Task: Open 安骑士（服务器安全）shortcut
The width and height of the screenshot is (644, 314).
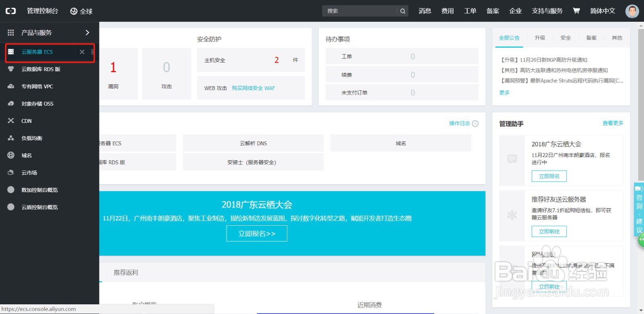Action: (x=253, y=162)
